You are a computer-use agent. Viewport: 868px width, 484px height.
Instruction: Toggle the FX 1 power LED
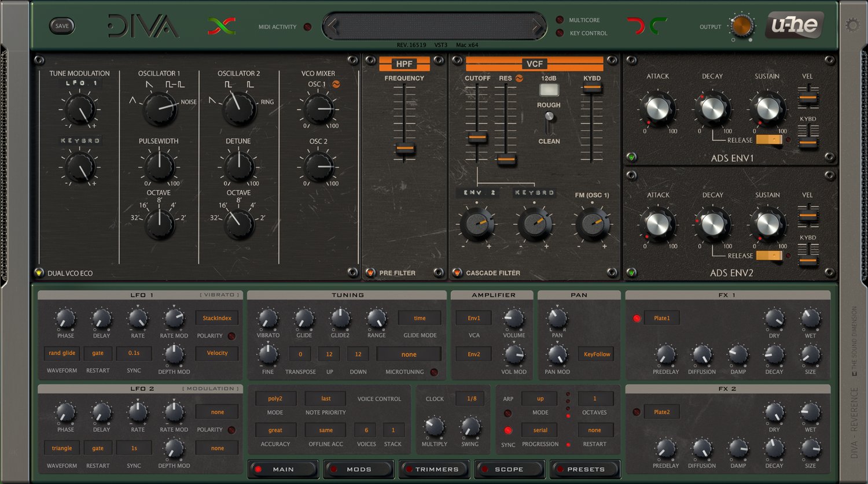pos(637,318)
